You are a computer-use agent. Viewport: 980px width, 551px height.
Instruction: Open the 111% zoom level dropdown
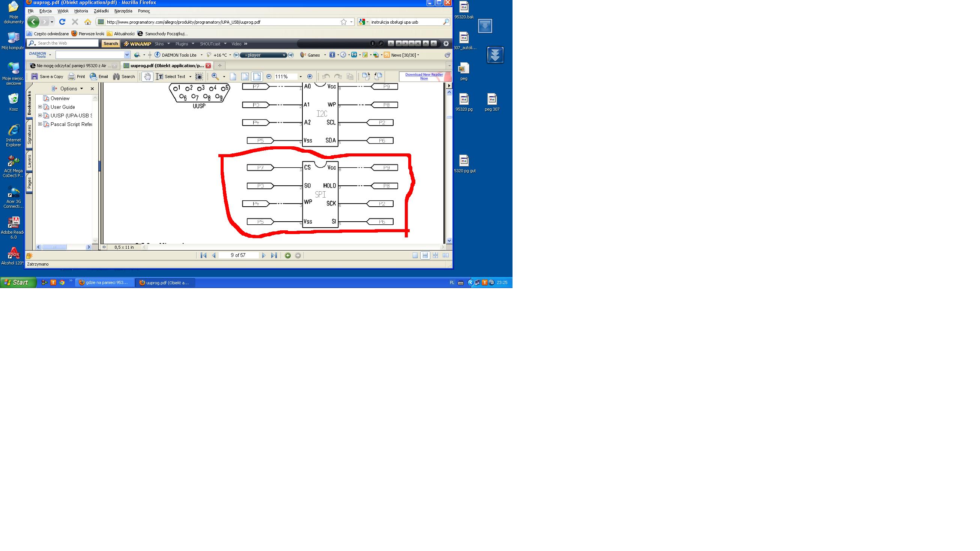point(301,77)
